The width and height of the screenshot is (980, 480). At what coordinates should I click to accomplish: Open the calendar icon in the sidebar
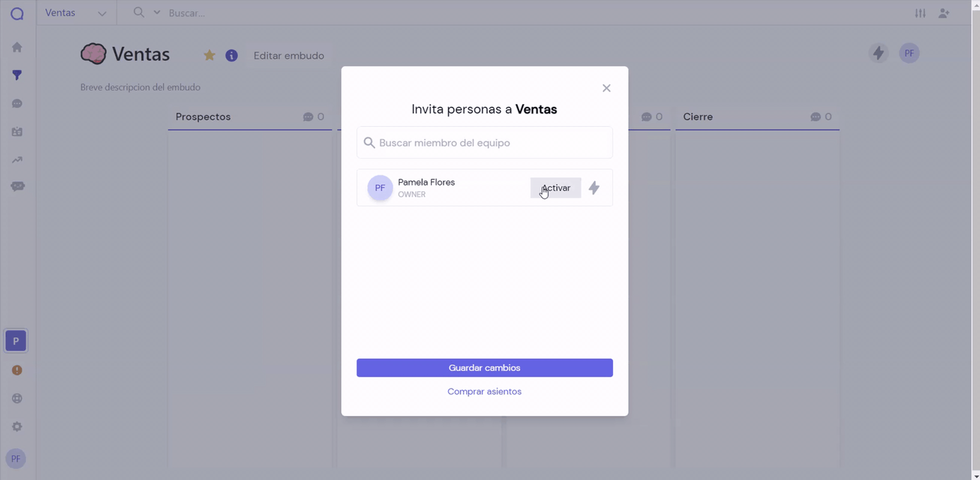coord(17,132)
